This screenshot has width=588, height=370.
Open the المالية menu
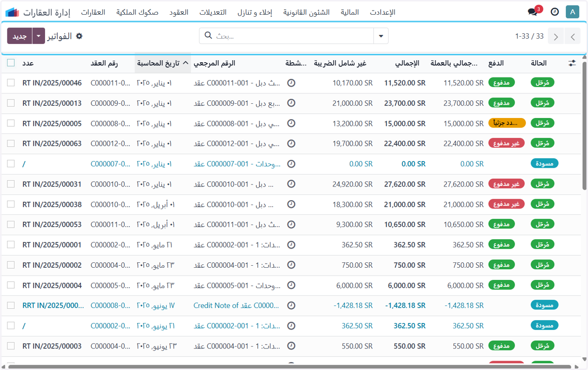[349, 12]
